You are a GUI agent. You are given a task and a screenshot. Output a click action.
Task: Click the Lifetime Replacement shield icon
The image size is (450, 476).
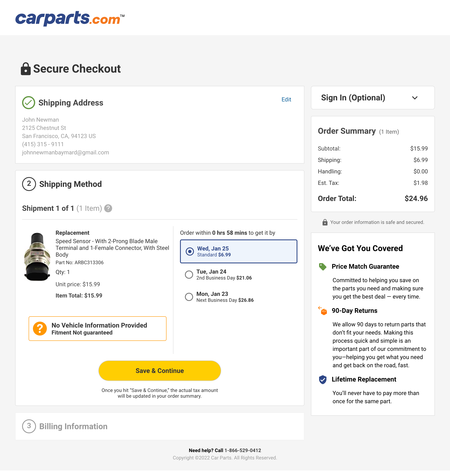(x=323, y=380)
